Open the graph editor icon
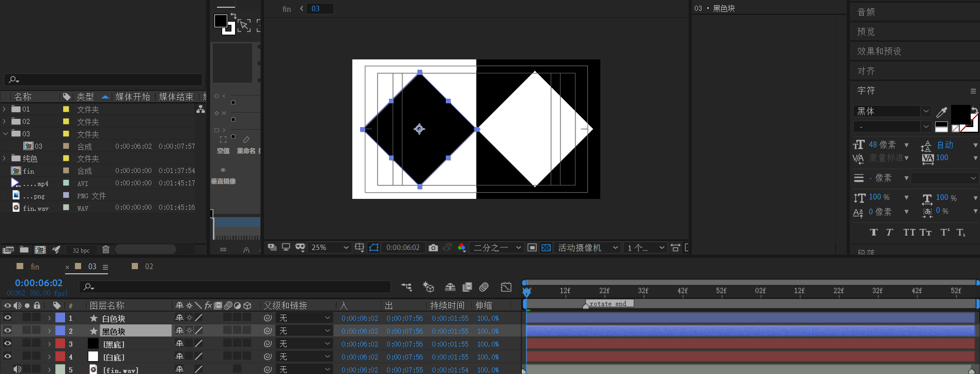 [x=506, y=287]
